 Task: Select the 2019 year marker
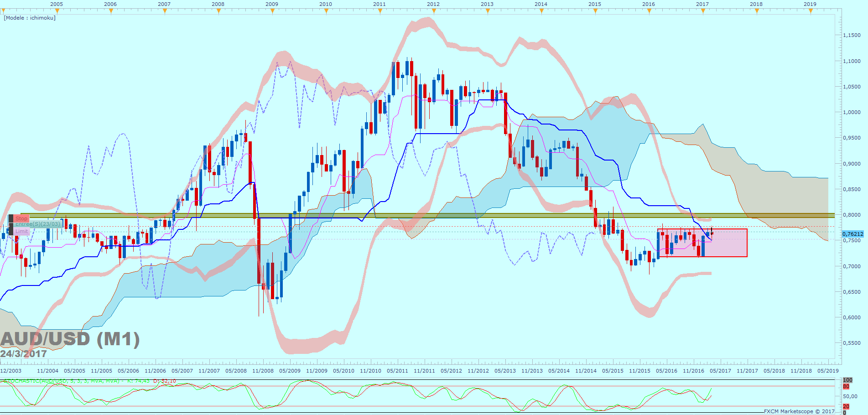(x=810, y=4)
